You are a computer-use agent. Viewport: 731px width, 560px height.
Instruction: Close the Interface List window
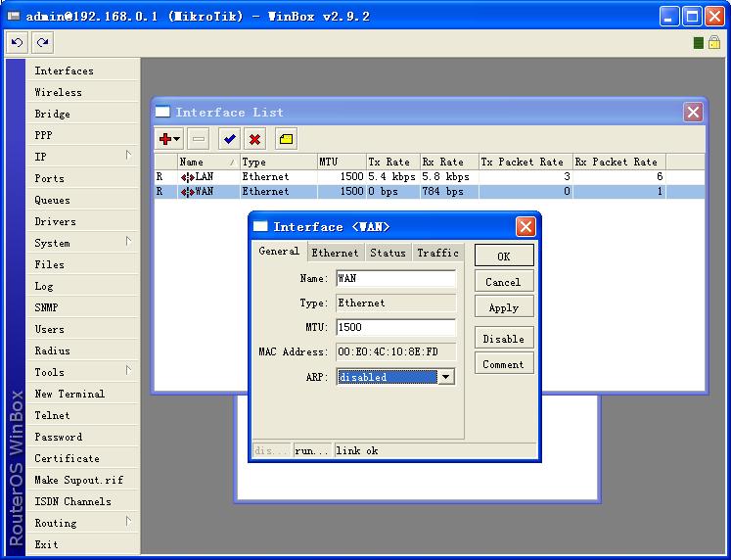693,113
